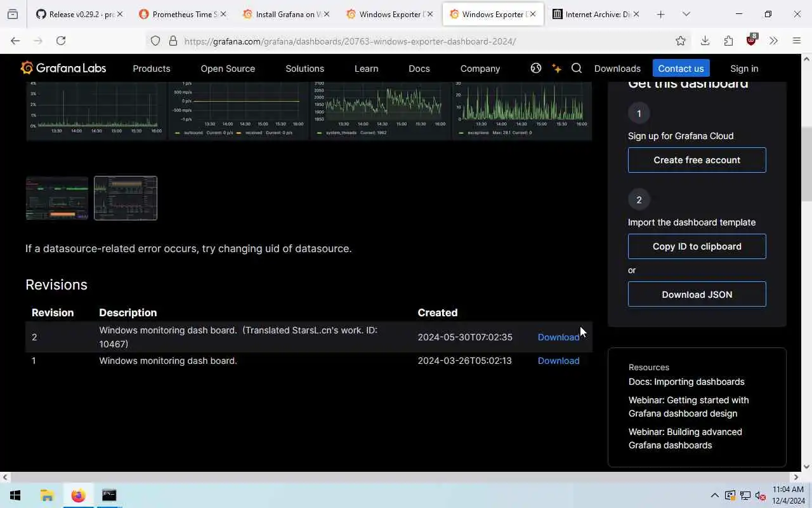Image resolution: width=812 pixels, height=508 pixels.
Task: Open File Explorer from taskbar
Action: (47, 495)
